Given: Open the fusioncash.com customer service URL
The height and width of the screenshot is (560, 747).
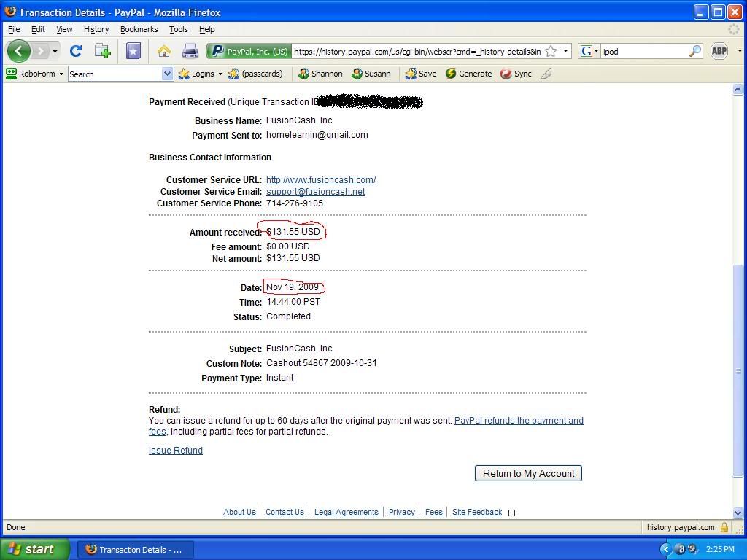Looking at the screenshot, I should (320, 180).
